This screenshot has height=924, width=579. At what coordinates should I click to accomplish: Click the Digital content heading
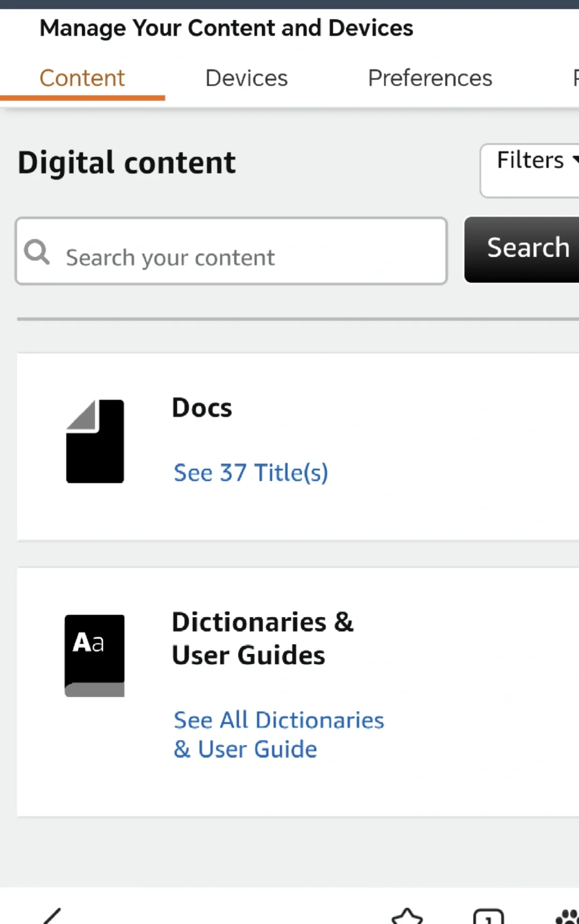[127, 163]
